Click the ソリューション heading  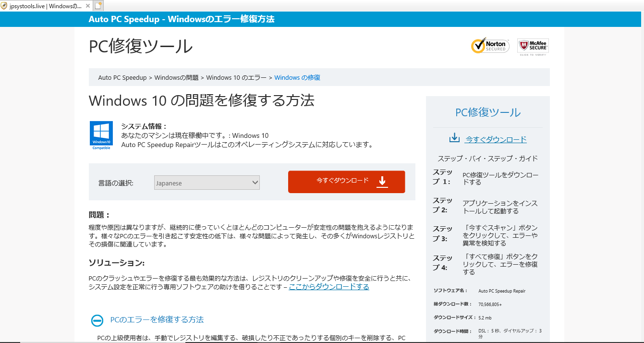click(117, 262)
